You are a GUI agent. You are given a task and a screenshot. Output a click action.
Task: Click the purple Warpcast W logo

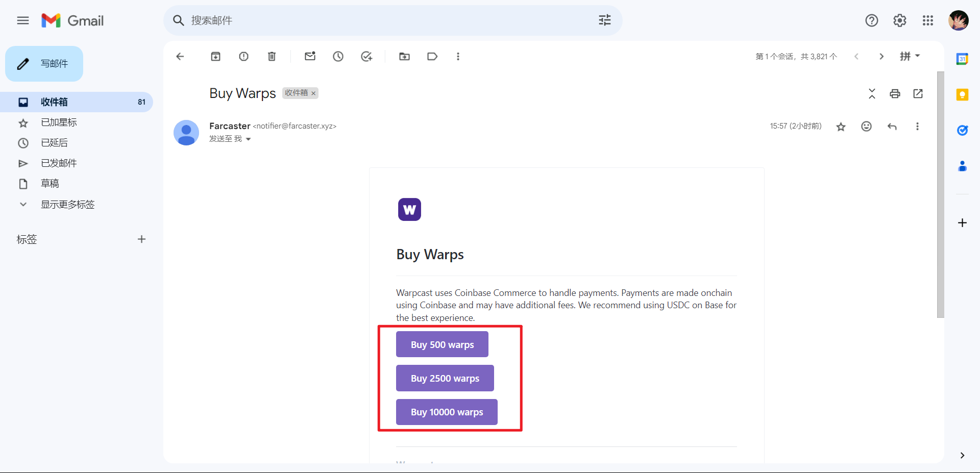click(x=409, y=209)
